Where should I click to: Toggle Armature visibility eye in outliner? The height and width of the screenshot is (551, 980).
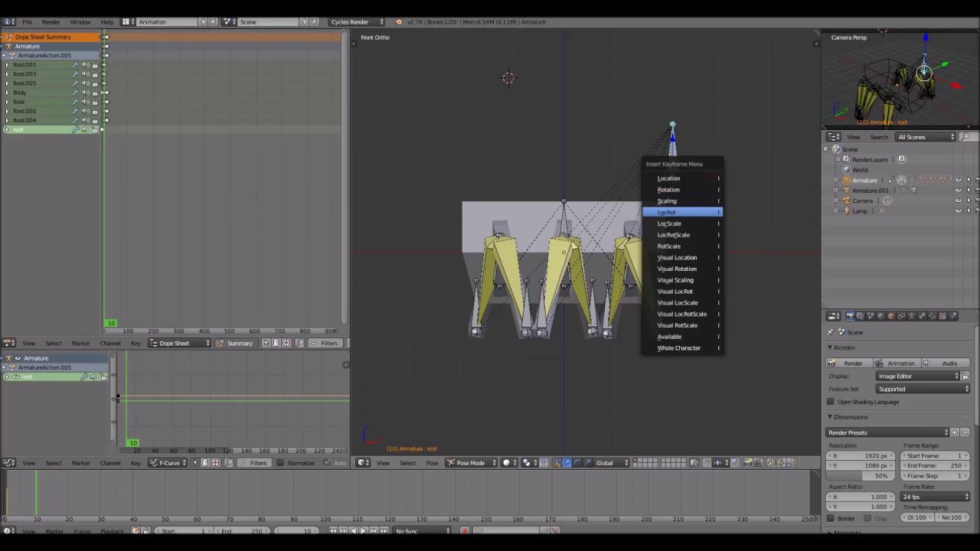(x=959, y=180)
